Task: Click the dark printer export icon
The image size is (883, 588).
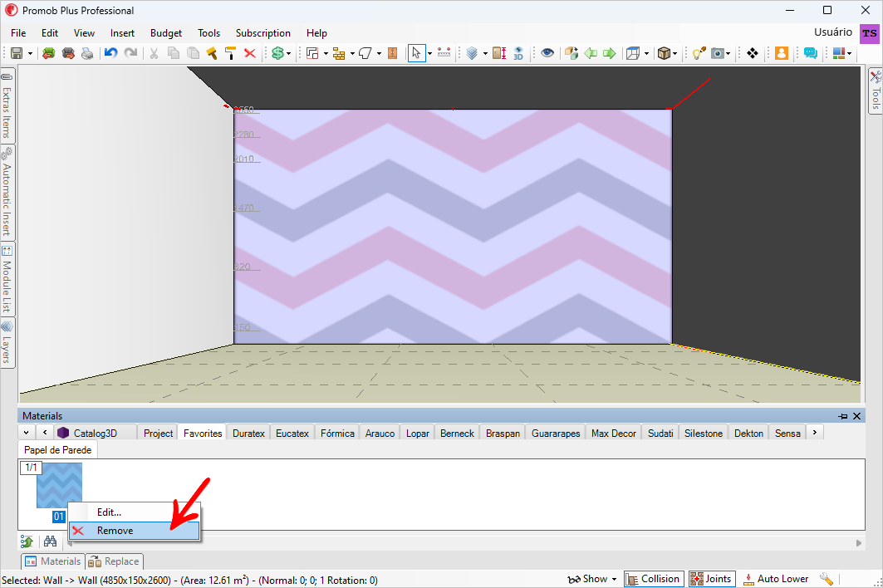Action: 68,53
